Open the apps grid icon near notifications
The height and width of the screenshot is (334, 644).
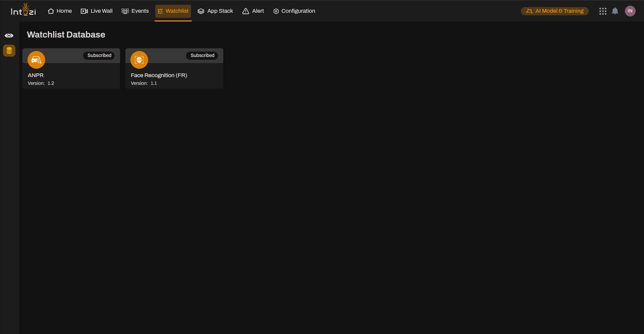click(603, 11)
